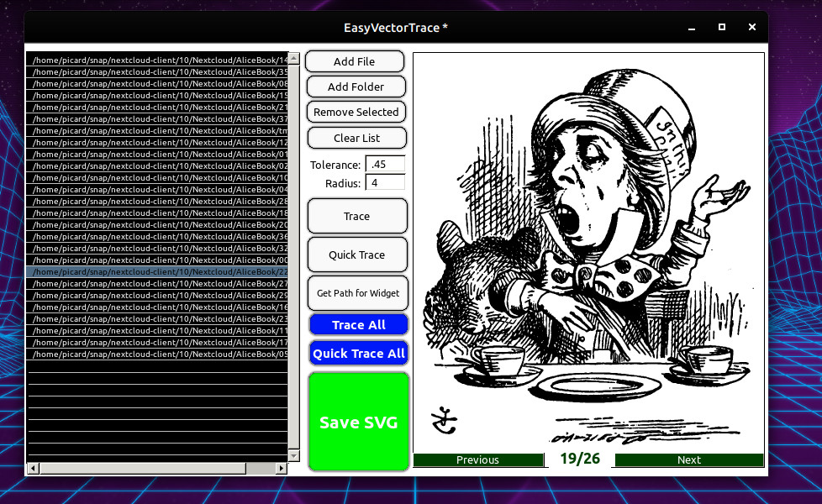Click the horizontal scrollbar left arrow
Screen dimensions: 822x504
point(33,468)
